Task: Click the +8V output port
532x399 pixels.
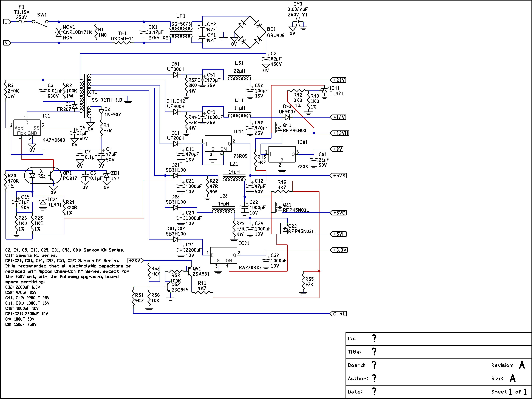Action: point(337,149)
